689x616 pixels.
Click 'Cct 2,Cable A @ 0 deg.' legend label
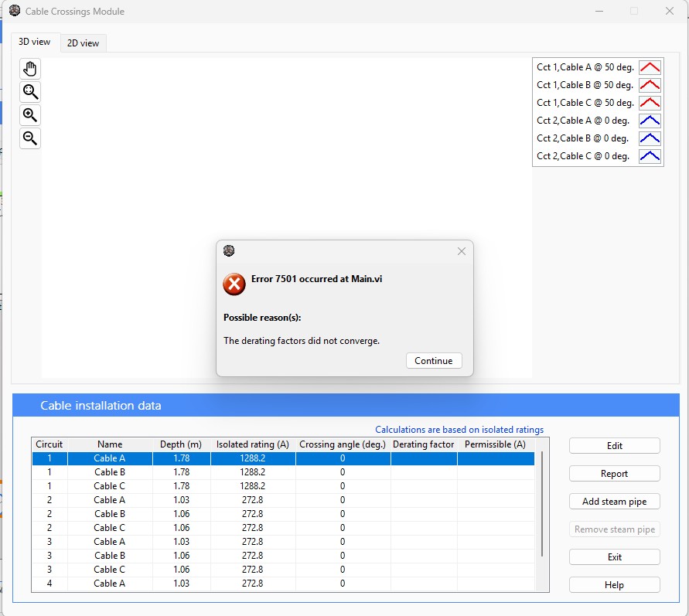click(583, 121)
